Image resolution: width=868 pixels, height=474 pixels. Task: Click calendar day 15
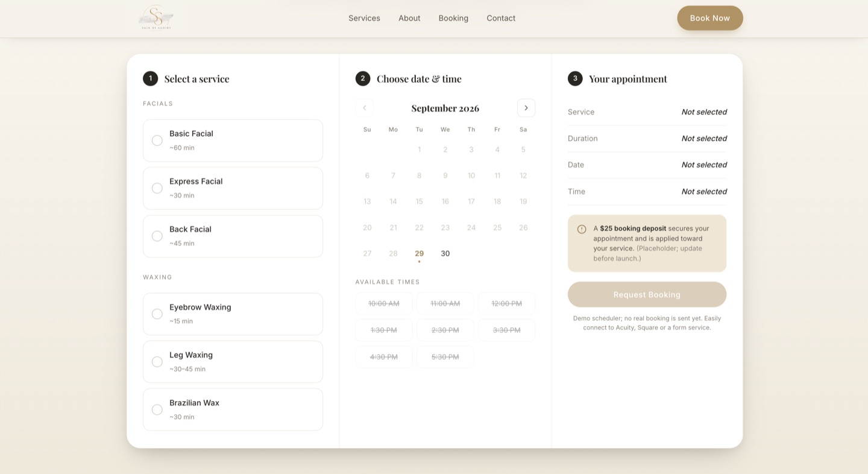419,201
